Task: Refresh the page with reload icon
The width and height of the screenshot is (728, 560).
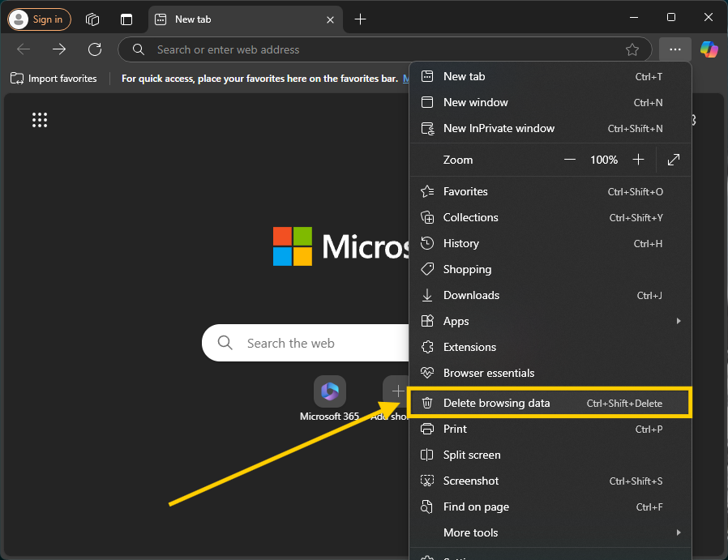Action: (95, 49)
